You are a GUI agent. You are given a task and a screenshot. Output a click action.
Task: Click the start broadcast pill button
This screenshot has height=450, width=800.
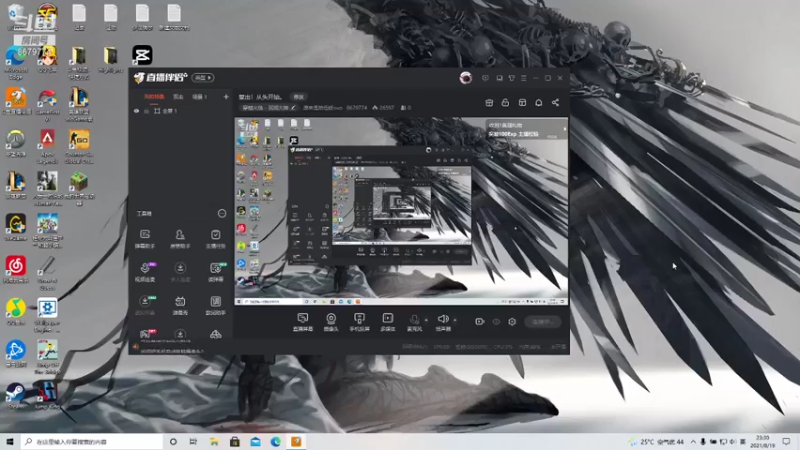[x=543, y=322]
